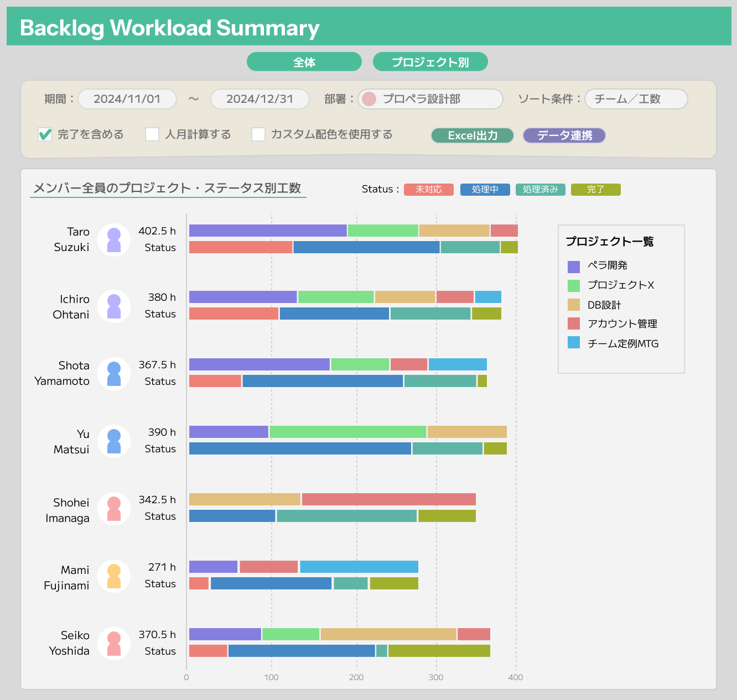Click the データ連携 button
This screenshot has height=700, width=737.
(564, 135)
